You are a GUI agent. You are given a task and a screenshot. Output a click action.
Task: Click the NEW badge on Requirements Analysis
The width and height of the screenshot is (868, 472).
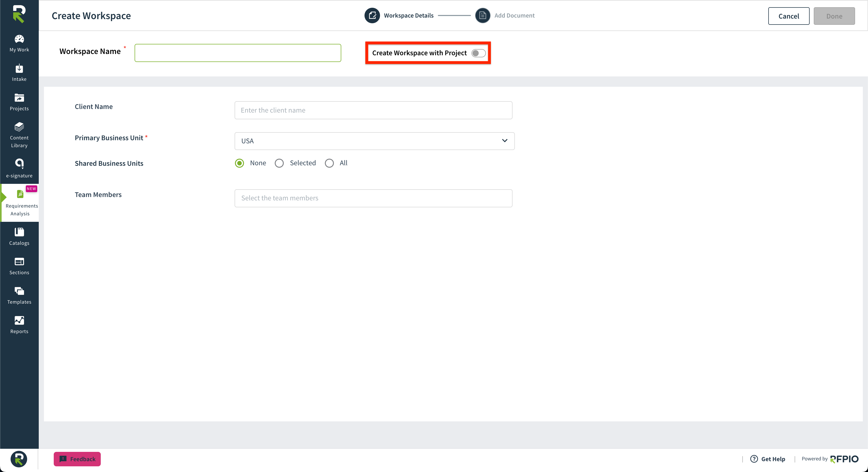tap(31, 189)
